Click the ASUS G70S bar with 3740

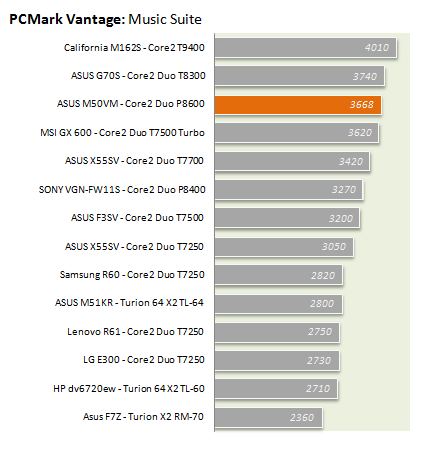click(300, 76)
